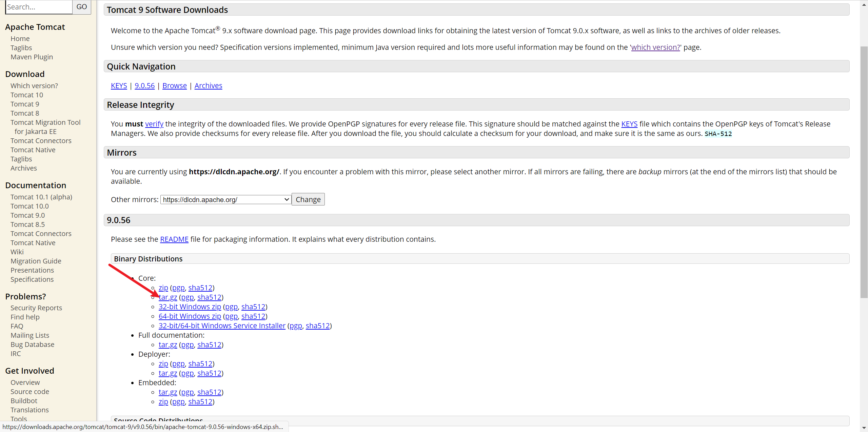Open sha512 for Windows Service Installer
This screenshot has height=432, width=868.
click(318, 326)
